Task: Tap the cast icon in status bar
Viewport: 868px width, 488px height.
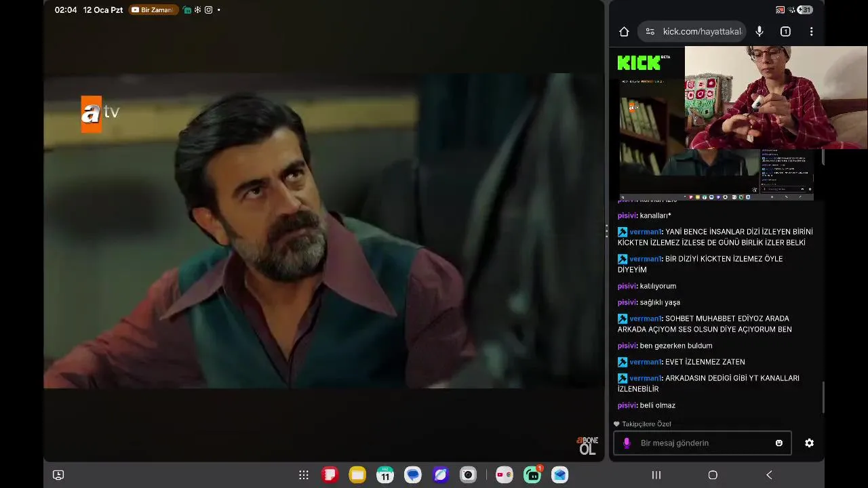Action: tap(780, 9)
